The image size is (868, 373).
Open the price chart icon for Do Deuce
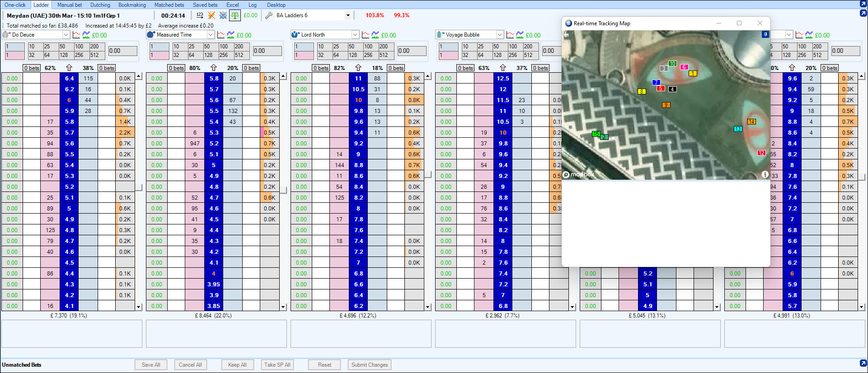pyautogui.click(x=76, y=35)
